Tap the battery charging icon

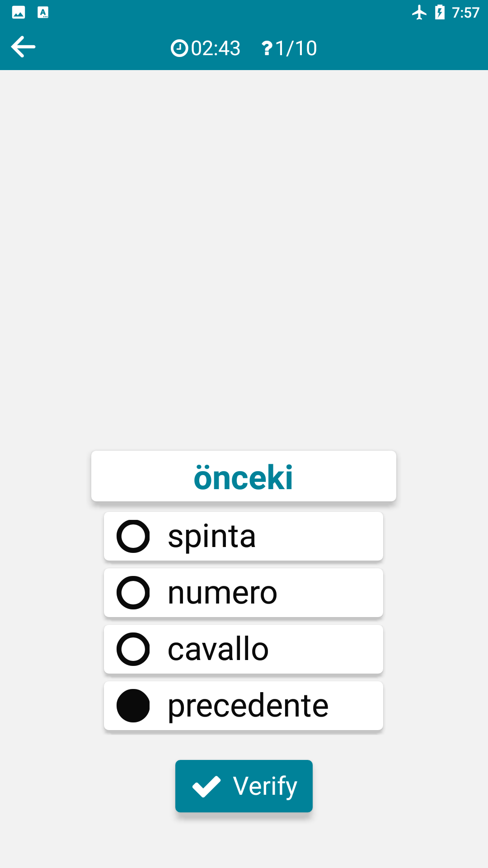pyautogui.click(x=440, y=12)
